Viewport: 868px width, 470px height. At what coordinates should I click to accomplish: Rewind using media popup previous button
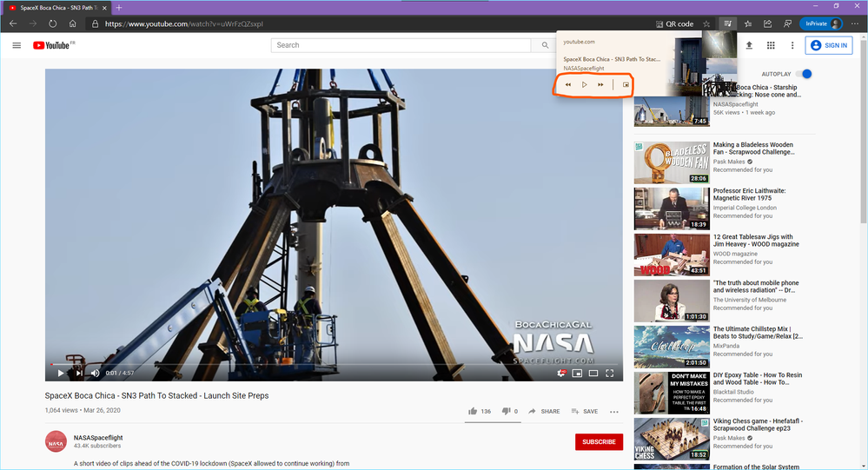pyautogui.click(x=568, y=84)
